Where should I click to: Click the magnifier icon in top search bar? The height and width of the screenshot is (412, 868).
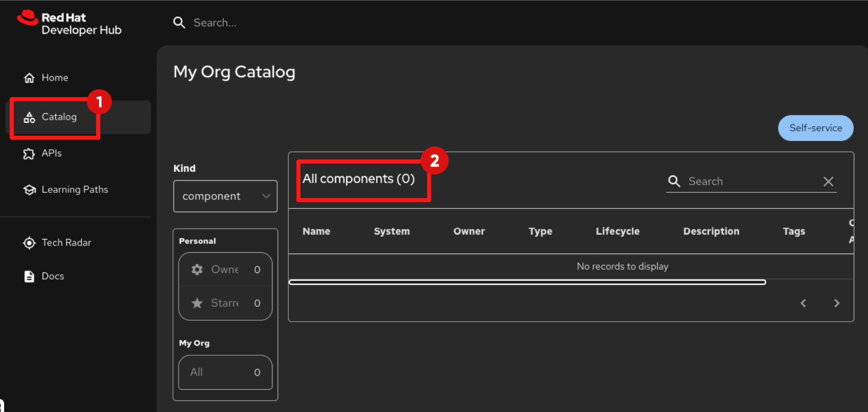pos(179,23)
